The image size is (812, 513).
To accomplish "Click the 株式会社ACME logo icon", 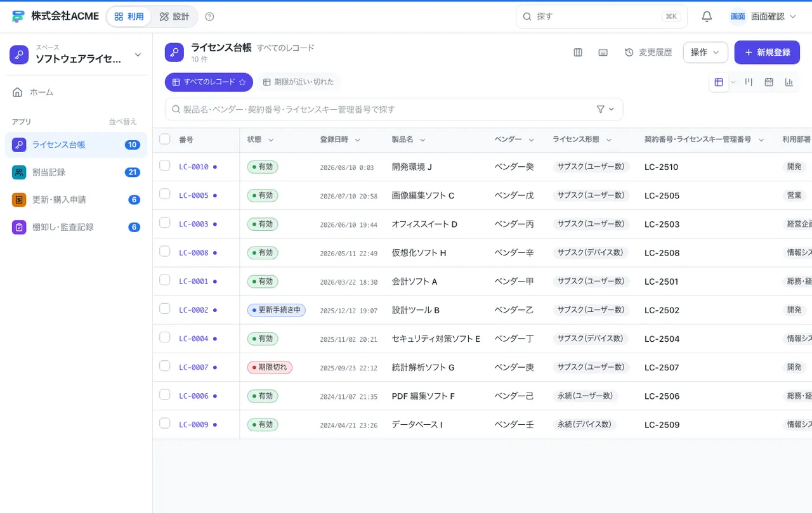I will pyautogui.click(x=18, y=16).
